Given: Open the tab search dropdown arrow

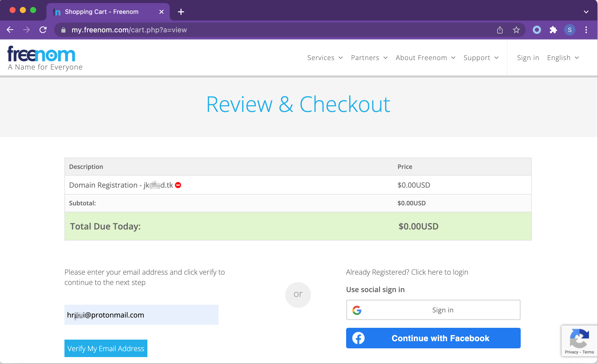Looking at the screenshot, I should point(586,12).
